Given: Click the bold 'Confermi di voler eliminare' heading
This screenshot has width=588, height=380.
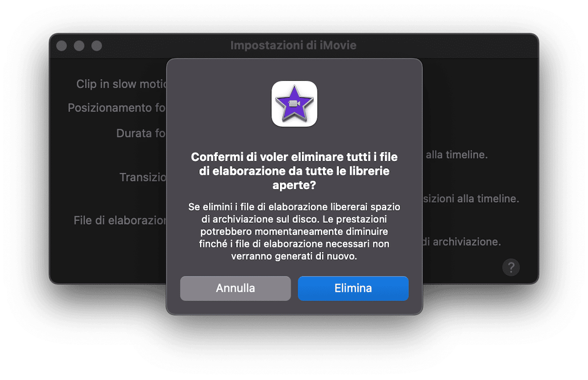Looking at the screenshot, I should pyautogui.click(x=294, y=171).
